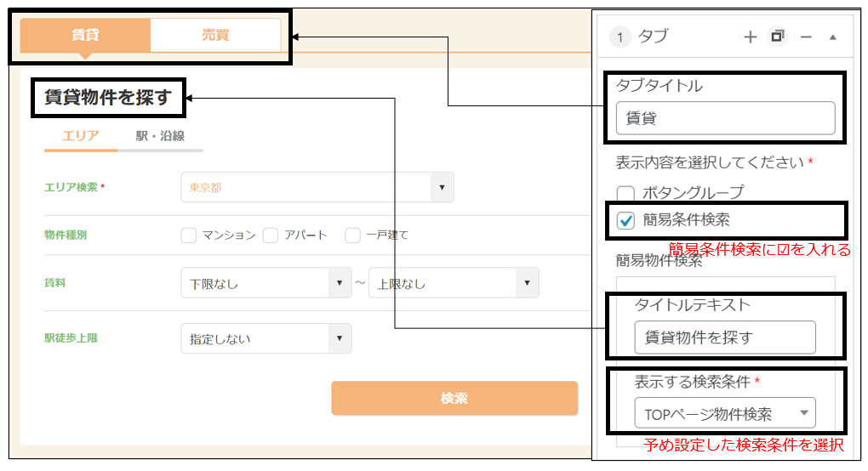Open the TOPページ物件検索 dropdown

[x=724, y=414]
